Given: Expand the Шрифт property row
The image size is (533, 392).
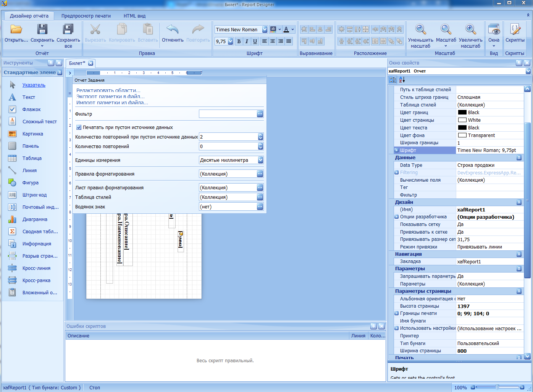Looking at the screenshot, I should click(x=396, y=150).
